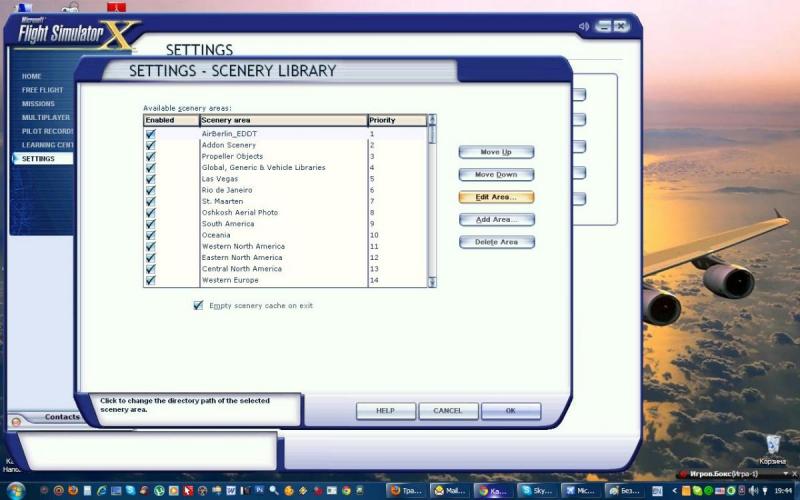Disable the St. Maarten scenery checkbox
The image size is (800, 500).
[151, 201]
